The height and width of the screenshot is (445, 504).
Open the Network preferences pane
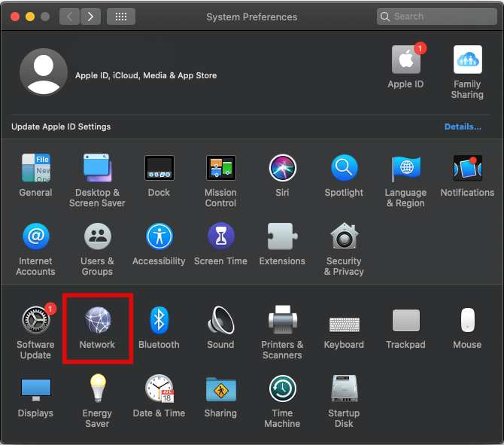[x=97, y=322]
